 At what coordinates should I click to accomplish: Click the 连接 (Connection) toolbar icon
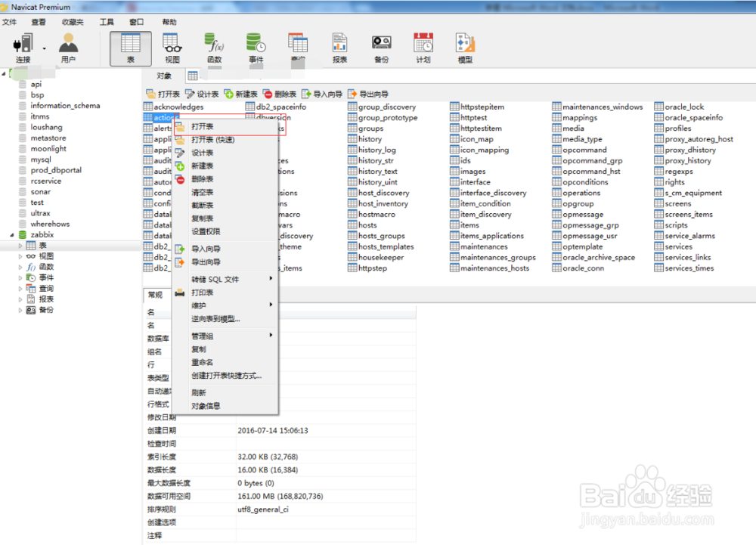pyautogui.click(x=23, y=48)
